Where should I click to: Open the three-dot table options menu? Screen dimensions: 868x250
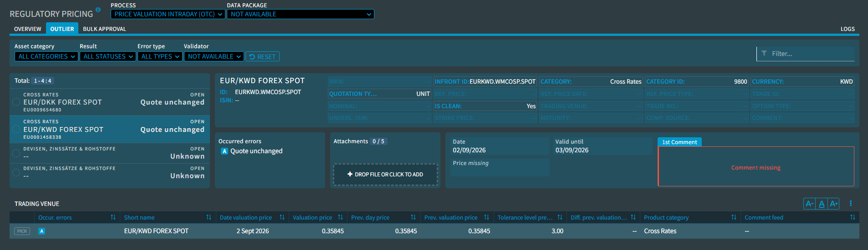[x=851, y=204]
